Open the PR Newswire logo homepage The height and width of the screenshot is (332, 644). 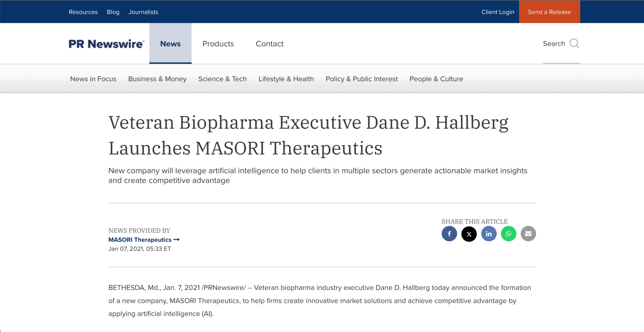(106, 44)
